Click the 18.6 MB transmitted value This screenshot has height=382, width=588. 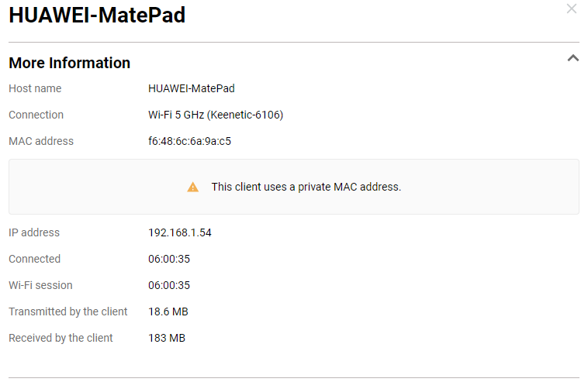(168, 311)
